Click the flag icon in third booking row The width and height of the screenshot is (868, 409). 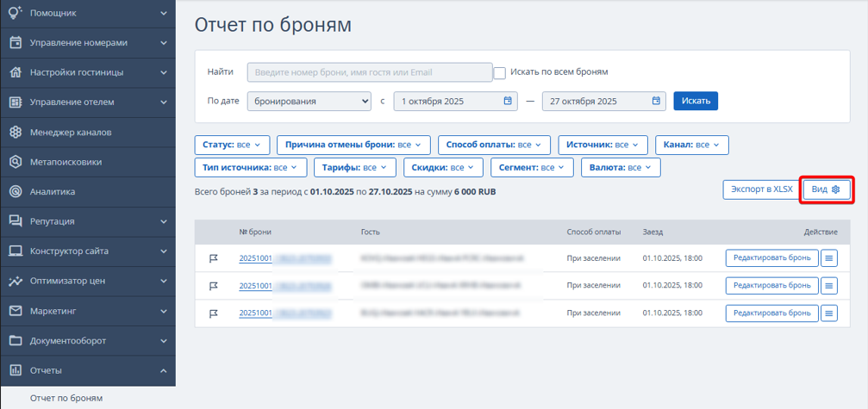point(214,313)
